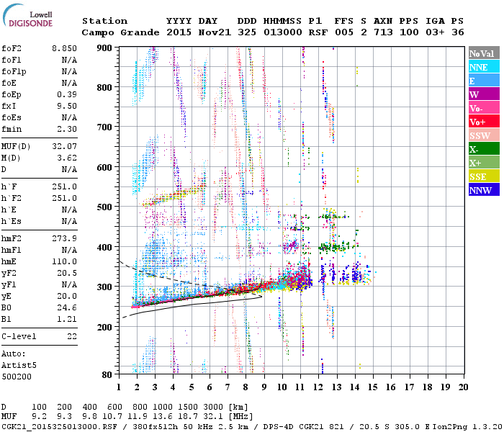Image resolution: width=504 pixels, height=432 pixels.
Task: Click the Campo Grande station name
Action: click(120, 32)
